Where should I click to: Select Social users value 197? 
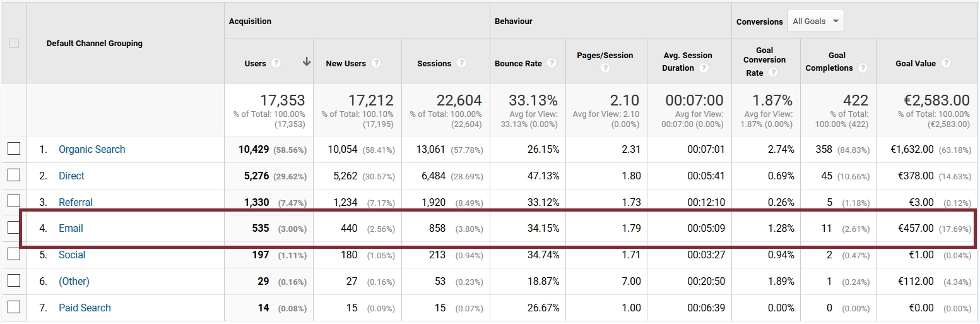(x=260, y=255)
